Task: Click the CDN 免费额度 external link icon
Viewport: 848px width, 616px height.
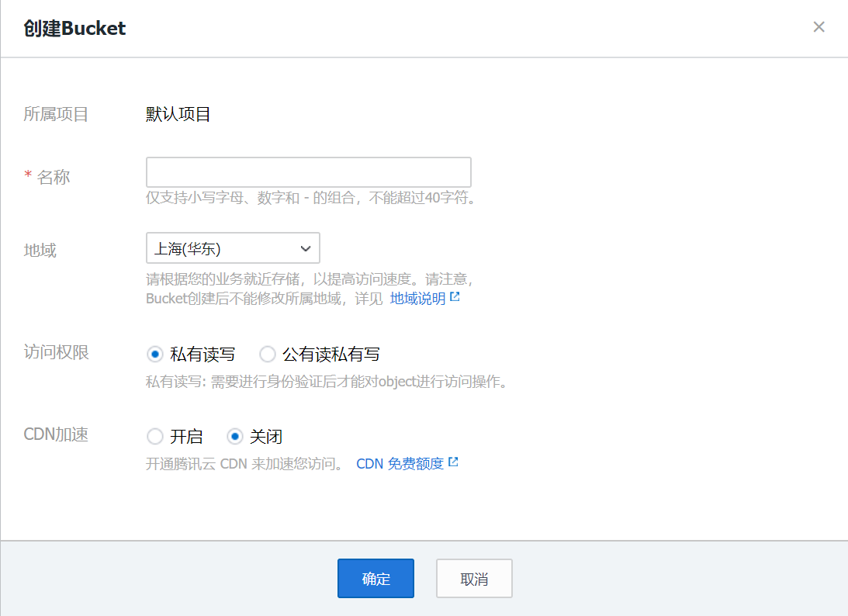Action: point(454,462)
